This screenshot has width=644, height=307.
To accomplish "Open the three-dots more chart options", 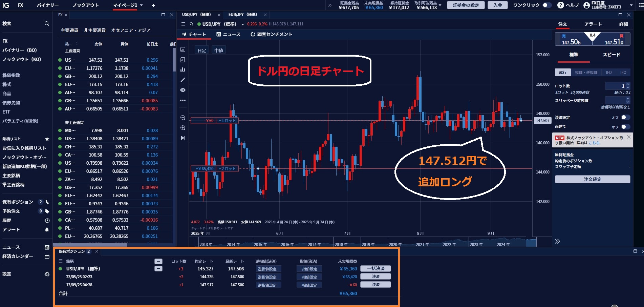I will click(183, 100).
